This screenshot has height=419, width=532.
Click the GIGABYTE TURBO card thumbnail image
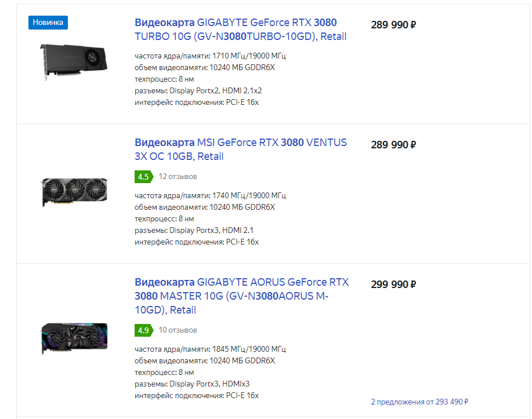74,61
